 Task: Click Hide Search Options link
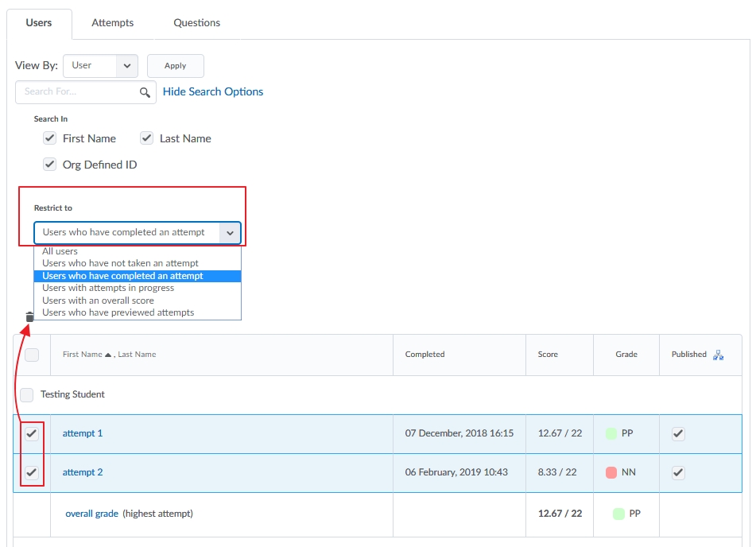click(x=212, y=91)
